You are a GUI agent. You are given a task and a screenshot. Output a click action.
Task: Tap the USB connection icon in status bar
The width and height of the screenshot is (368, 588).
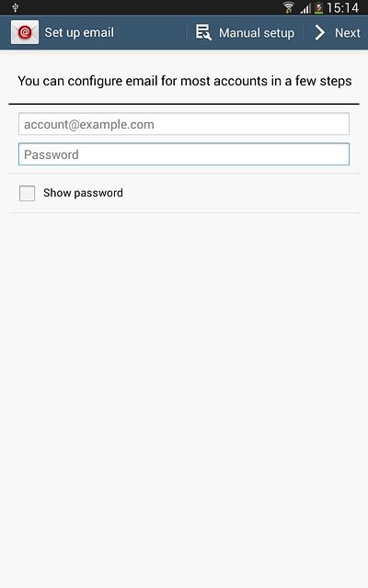pyautogui.click(x=16, y=7)
